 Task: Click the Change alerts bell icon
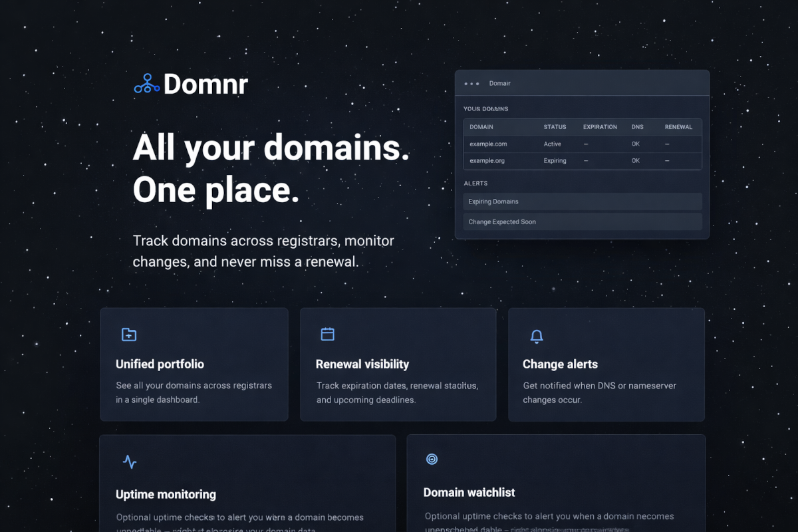(x=537, y=336)
